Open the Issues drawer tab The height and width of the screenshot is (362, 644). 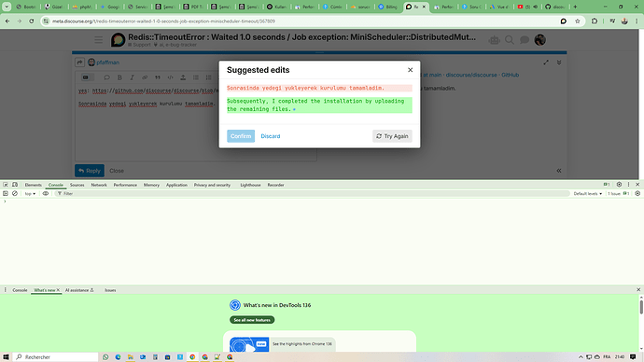pos(110,290)
